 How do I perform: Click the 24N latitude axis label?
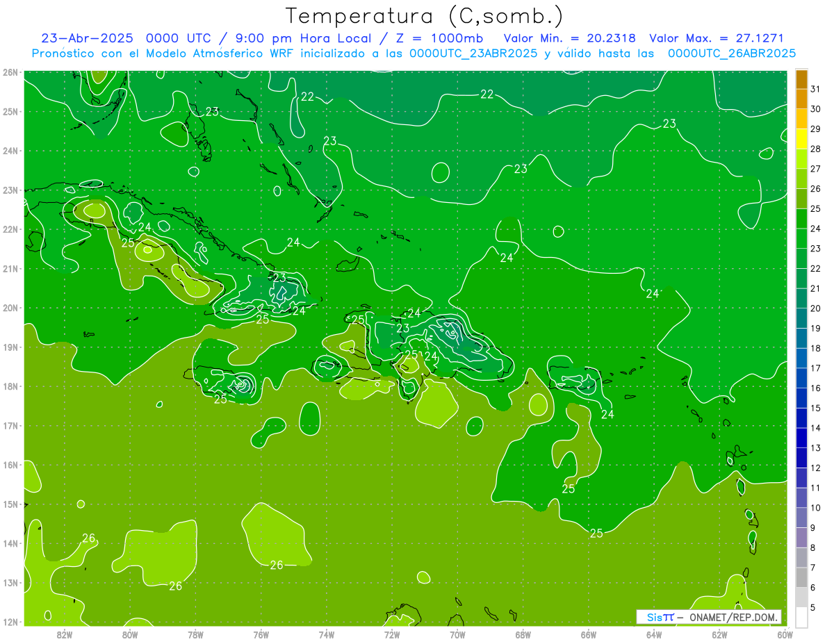point(10,151)
